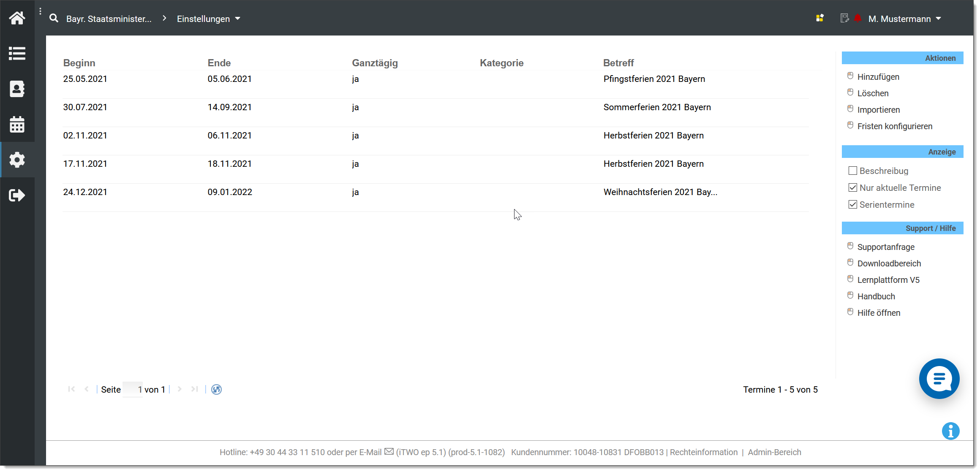Click the refresh icon in pagination bar

pyautogui.click(x=216, y=389)
